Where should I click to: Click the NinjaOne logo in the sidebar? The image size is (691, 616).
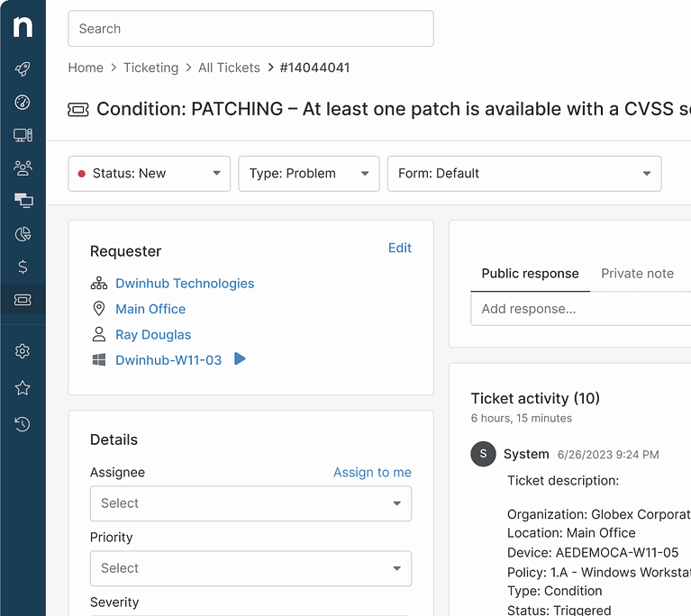[23, 27]
